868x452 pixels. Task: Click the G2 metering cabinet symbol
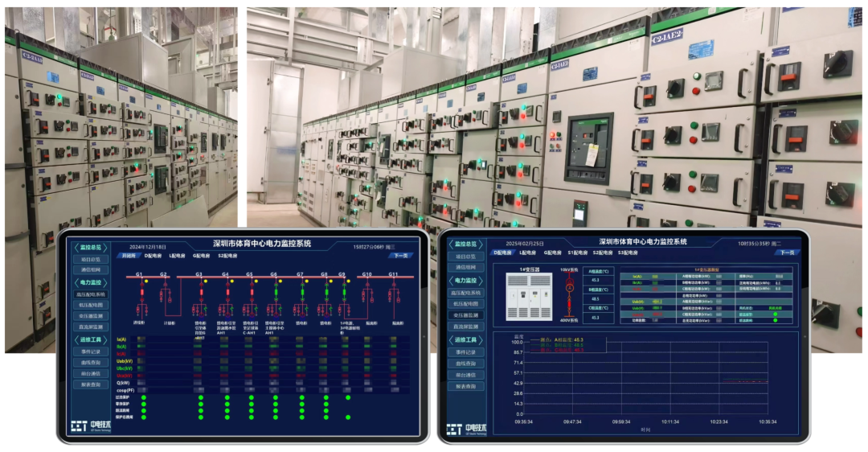tap(165, 292)
